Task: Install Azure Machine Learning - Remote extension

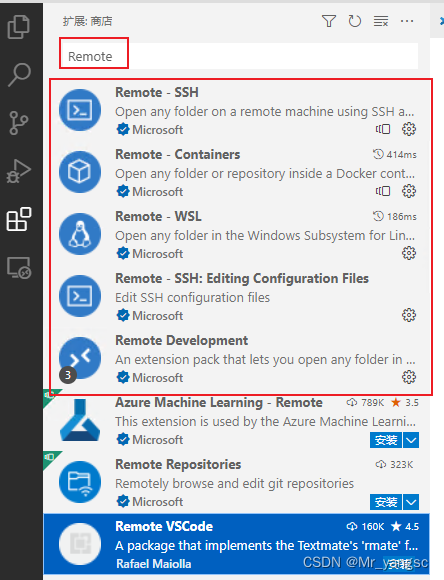Action: coord(386,440)
